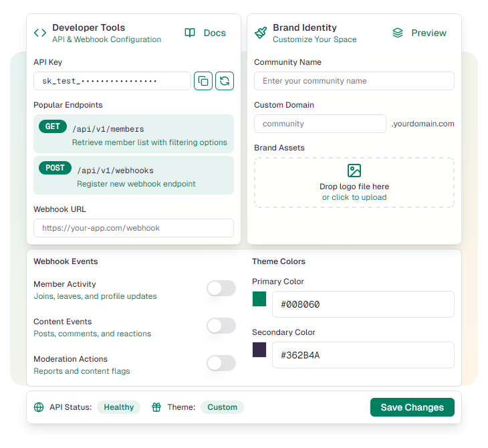Click the Brand Identity rocket icon
Image resolution: width=488 pixels, height=448 pixels.
(261, 33)
